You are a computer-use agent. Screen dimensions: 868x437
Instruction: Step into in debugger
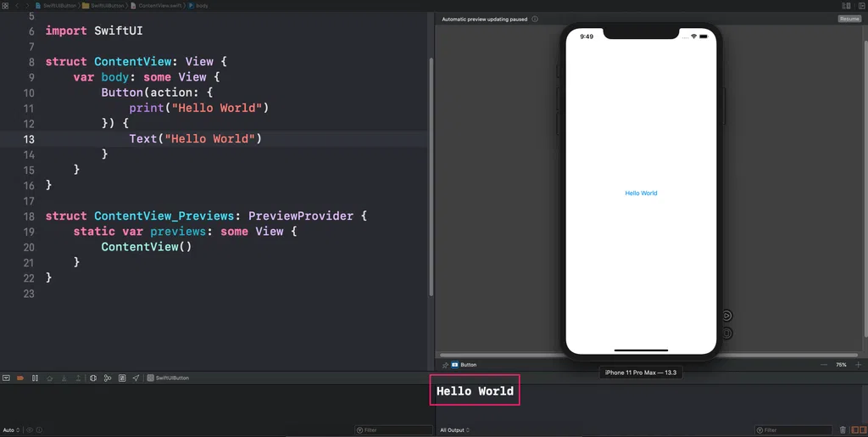point(64,378)
